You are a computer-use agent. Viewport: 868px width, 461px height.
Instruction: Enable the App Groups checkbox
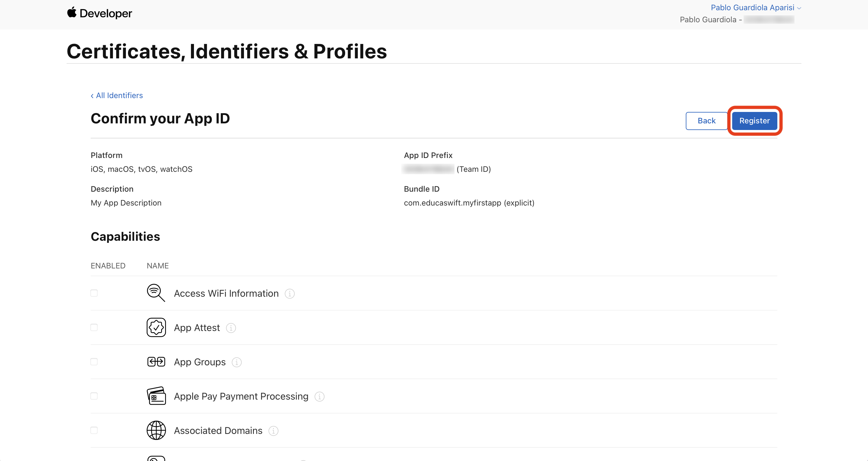pos(94,362)
